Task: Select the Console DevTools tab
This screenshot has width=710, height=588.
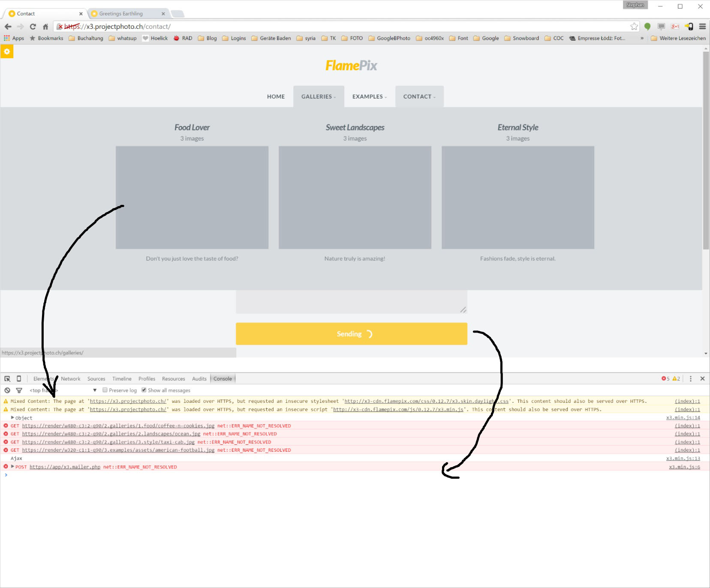Action: point(223,379)
